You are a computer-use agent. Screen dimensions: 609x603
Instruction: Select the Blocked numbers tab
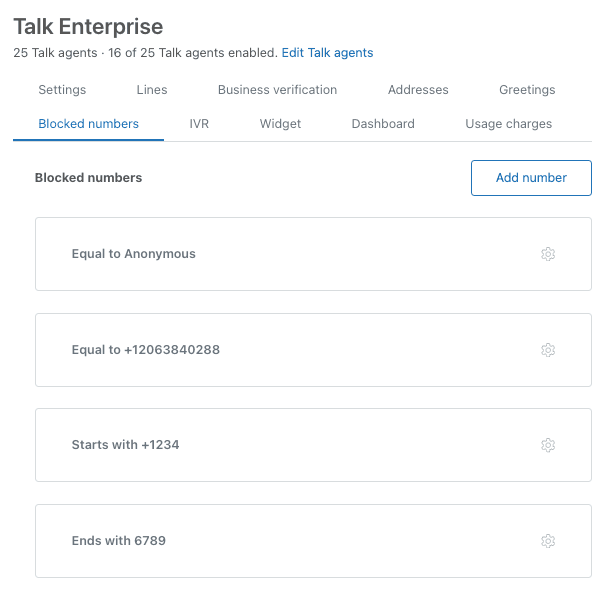[89, 124]
